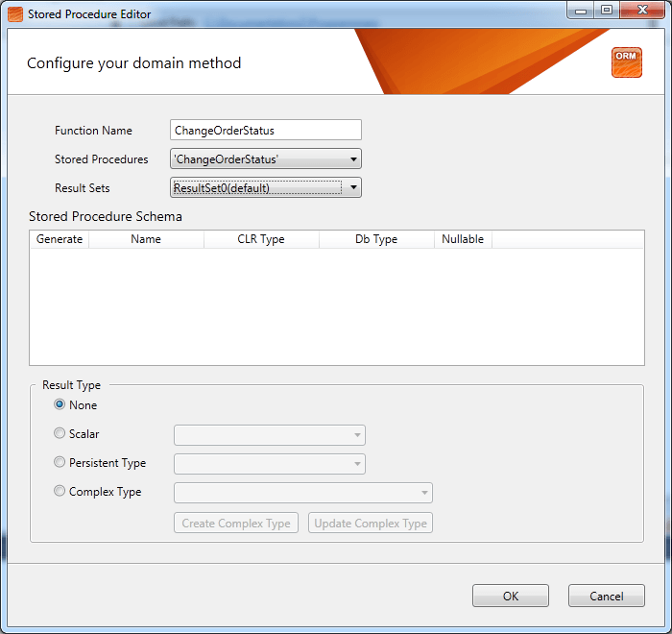Click the CLR Type column header
Viewport: 672px width, 634px height.
261,239
